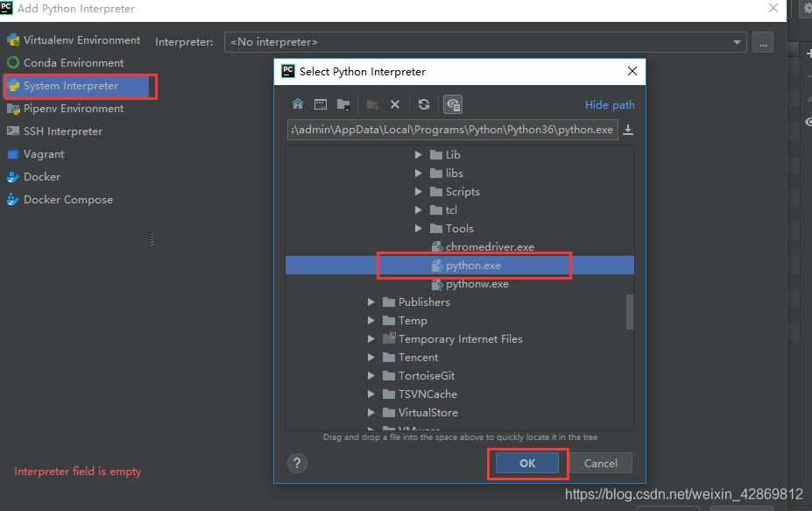Click the ellipsis browse button next to Interpreter
This screenshot has height=511, width=812.
pyautogui.click(x=763, y=42)
